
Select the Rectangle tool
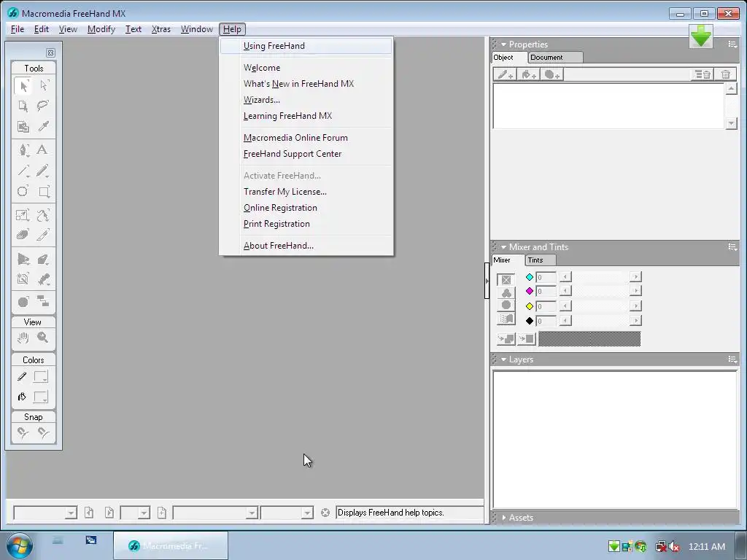[44, 192]
